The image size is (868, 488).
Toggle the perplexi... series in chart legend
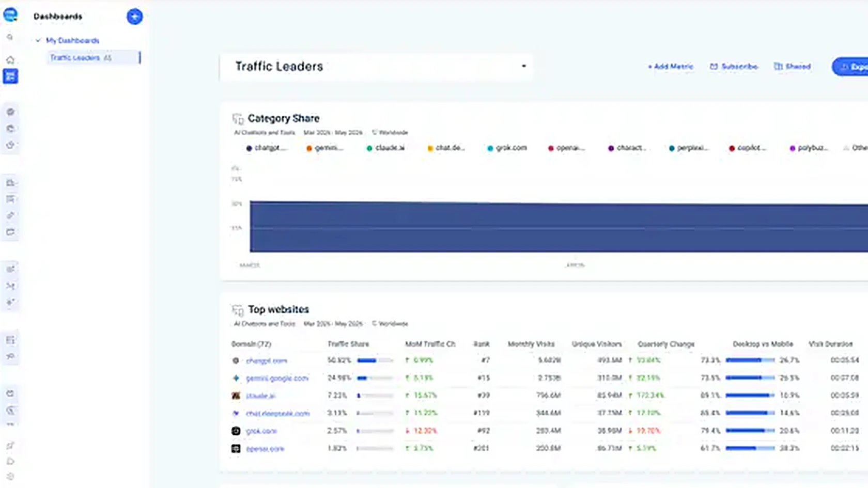688,148
